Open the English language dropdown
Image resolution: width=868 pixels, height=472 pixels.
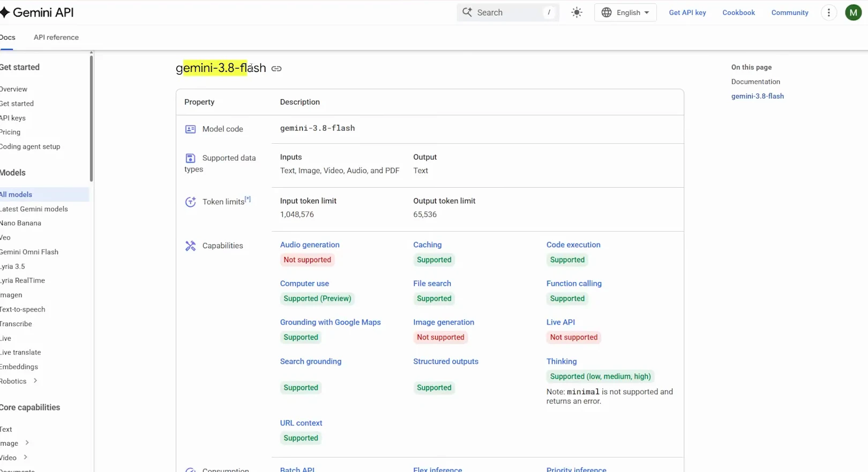tap(625, 12)
